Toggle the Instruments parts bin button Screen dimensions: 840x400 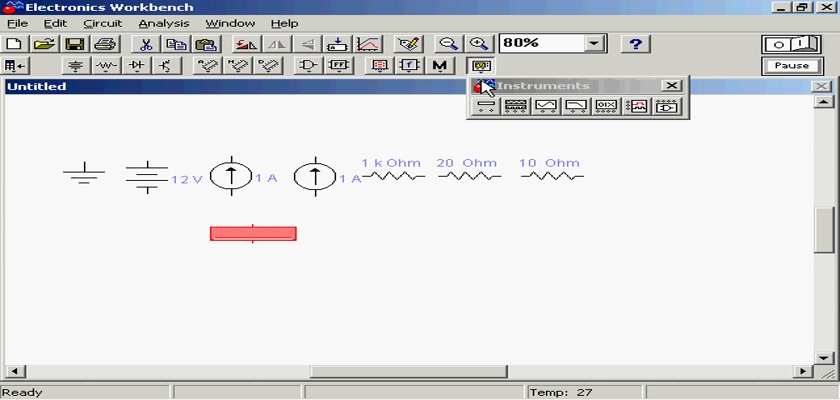click(x=480, y=66)
